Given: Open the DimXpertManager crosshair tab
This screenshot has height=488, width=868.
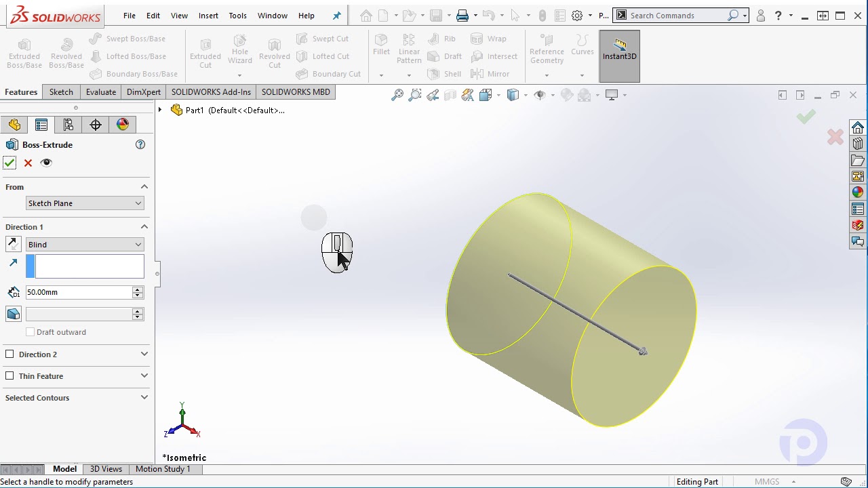Looking at the screenshot, I should 96,125.
